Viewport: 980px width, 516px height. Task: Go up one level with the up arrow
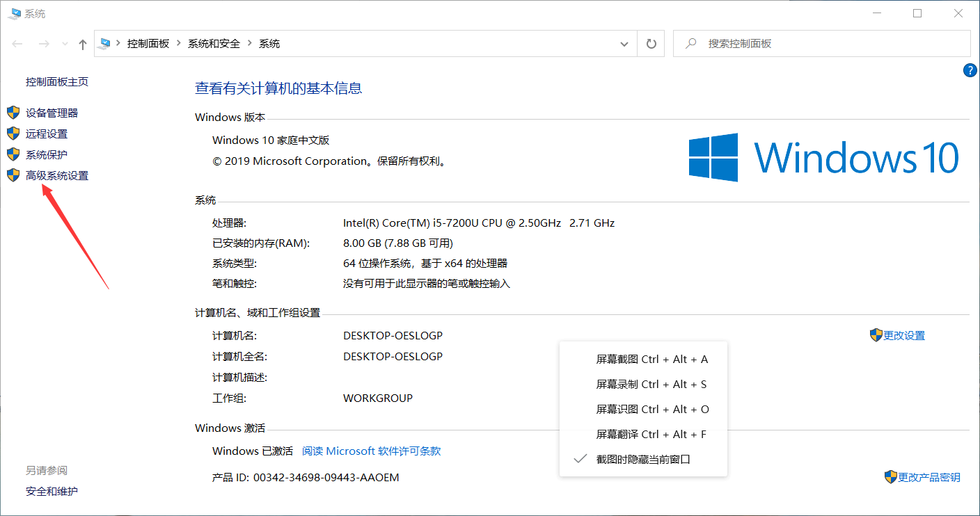click(83, 44)
